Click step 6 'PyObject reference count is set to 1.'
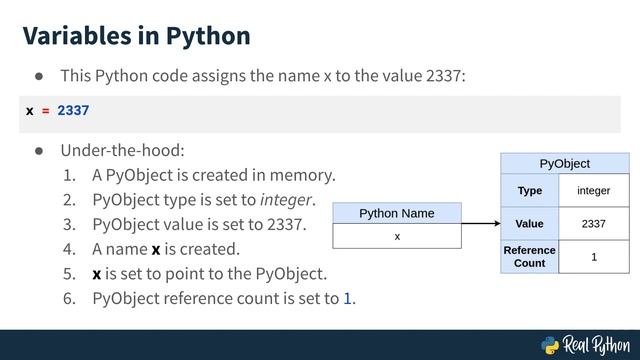640x360 pixels. click(x=224, y=298)
